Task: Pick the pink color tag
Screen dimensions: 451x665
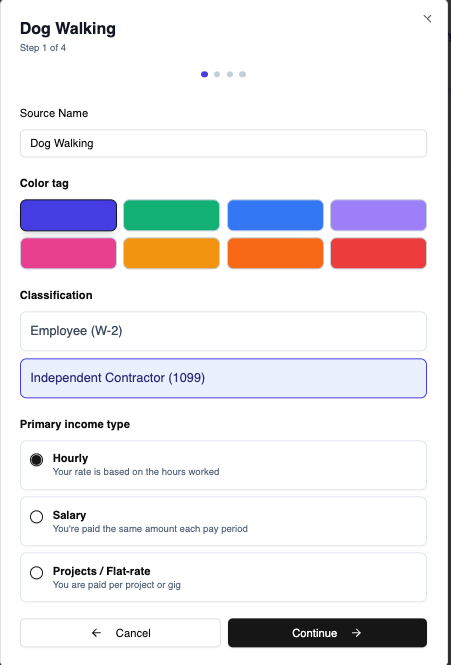Action: [x=68, y=253]
